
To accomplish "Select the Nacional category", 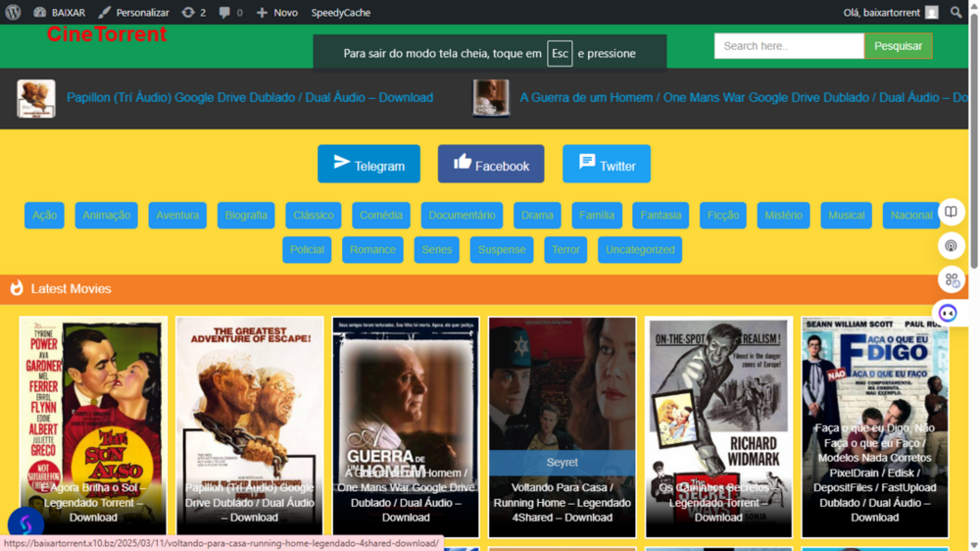I will [911, 215].
